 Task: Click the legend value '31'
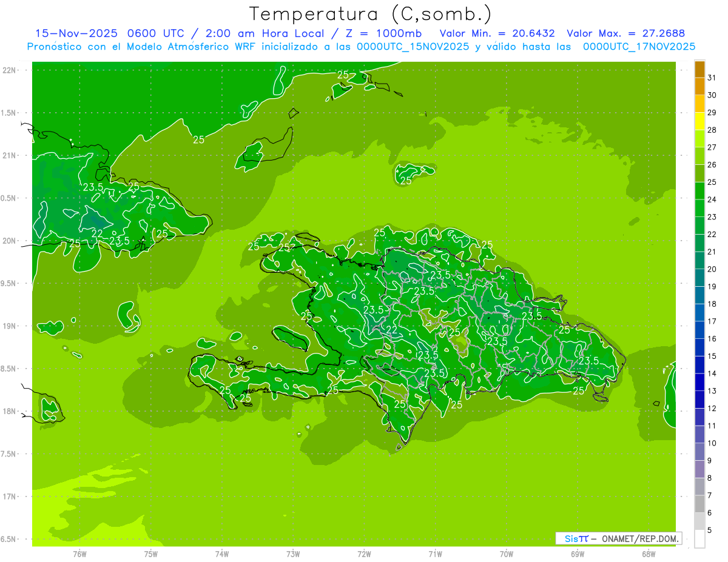712,78
